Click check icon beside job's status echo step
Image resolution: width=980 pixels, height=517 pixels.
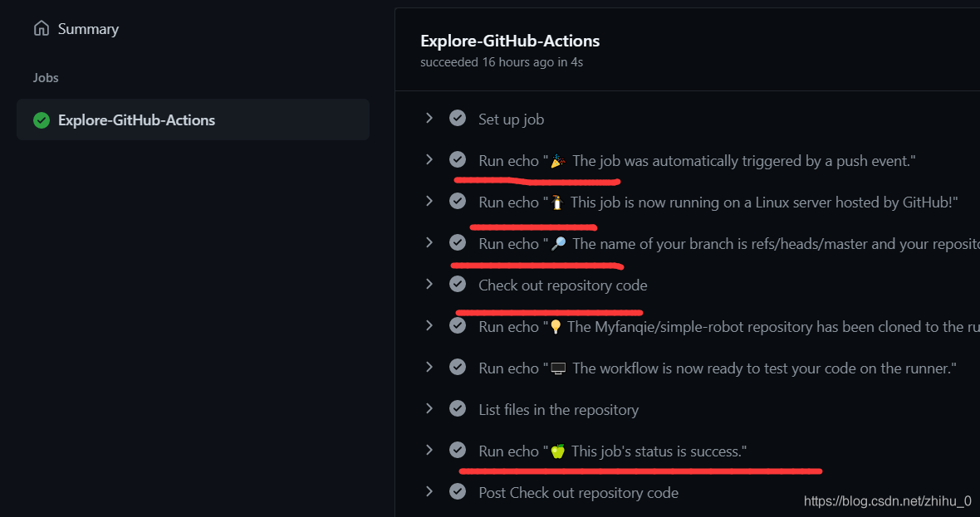[x=458, y=450]
